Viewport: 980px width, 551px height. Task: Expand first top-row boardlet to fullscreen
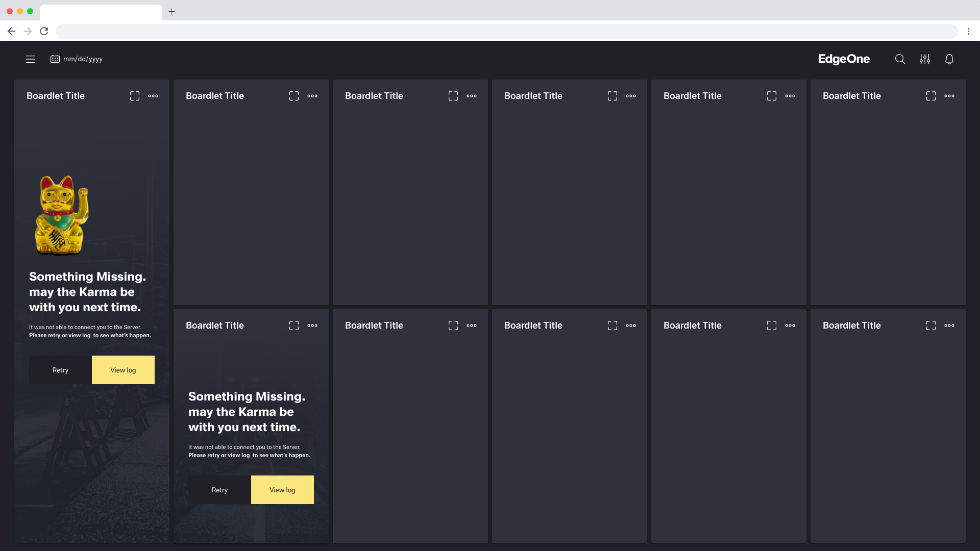click(135, 96)
